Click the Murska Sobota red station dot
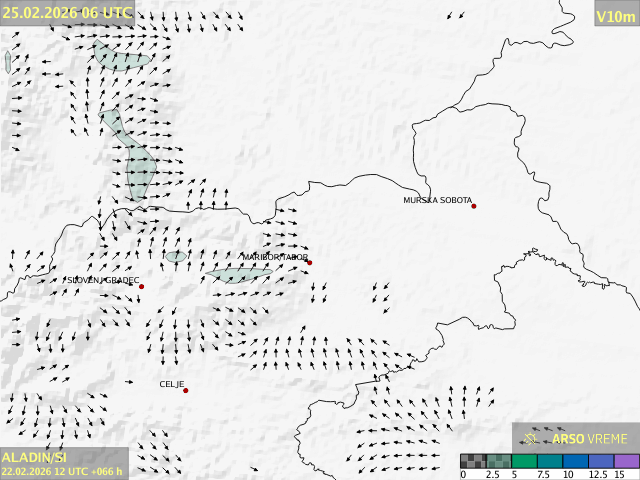 (x=474, y=206)
